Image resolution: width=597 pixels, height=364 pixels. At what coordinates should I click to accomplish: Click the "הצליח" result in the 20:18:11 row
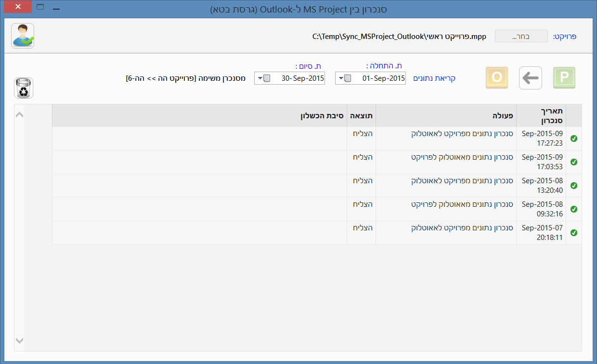(x=363, y=228)
